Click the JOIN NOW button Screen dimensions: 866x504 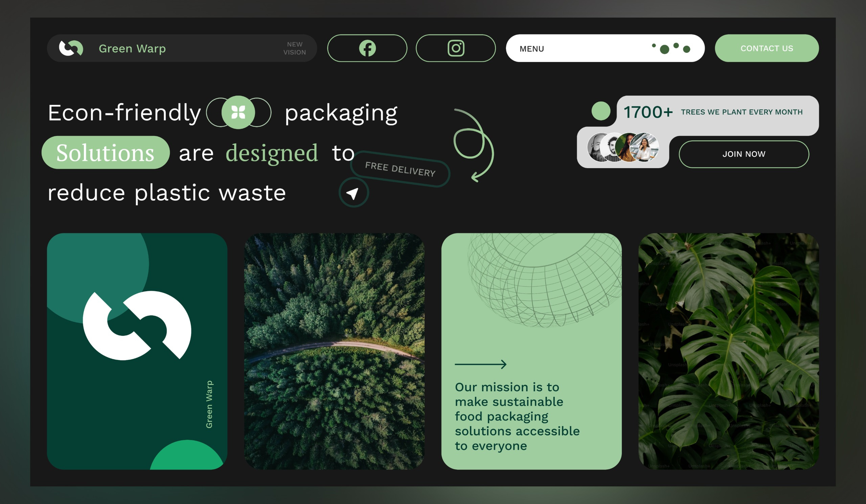pos(744,154)
